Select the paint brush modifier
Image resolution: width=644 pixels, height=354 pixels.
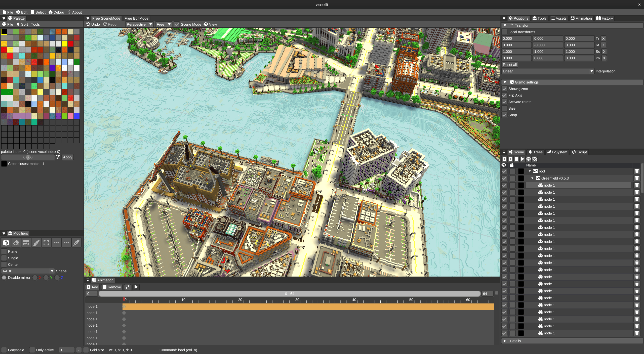pos(36,243)
